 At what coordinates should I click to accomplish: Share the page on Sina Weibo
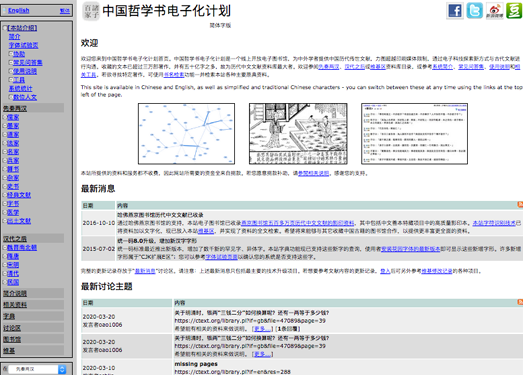point(494,11)
